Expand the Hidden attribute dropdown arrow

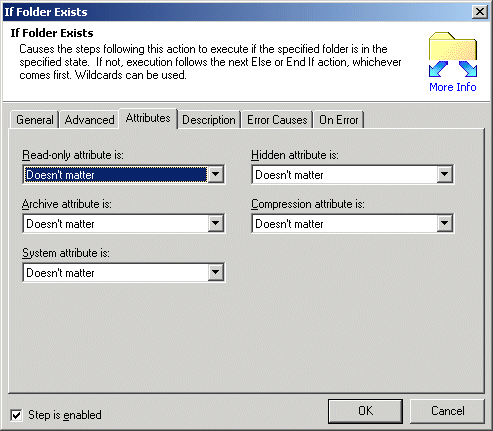pos(444,174)
